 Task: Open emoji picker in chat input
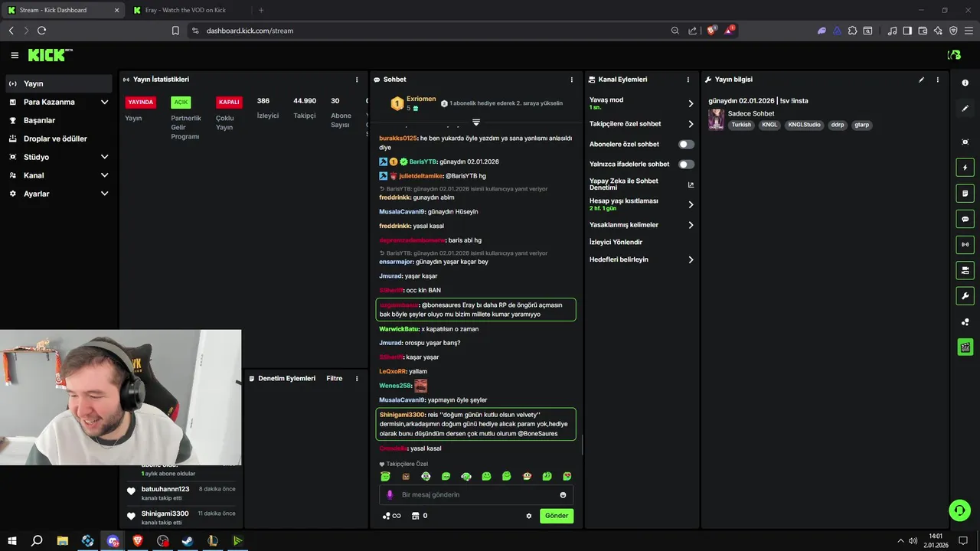click(563, 494)
